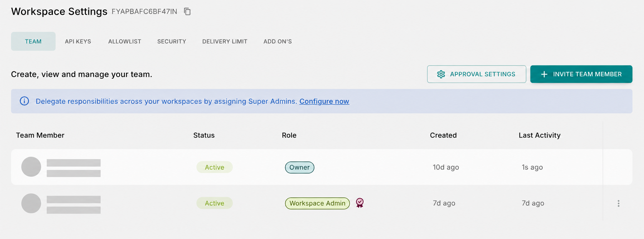Open the Add On's tab
Image resolution: width=644 pixels, height=239 pixels.
(278, 41)
